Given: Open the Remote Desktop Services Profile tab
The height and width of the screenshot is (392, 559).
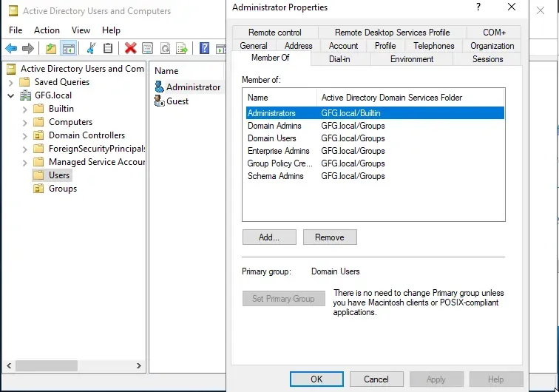Looking at the screenshot, I should [x=392, y=33].
